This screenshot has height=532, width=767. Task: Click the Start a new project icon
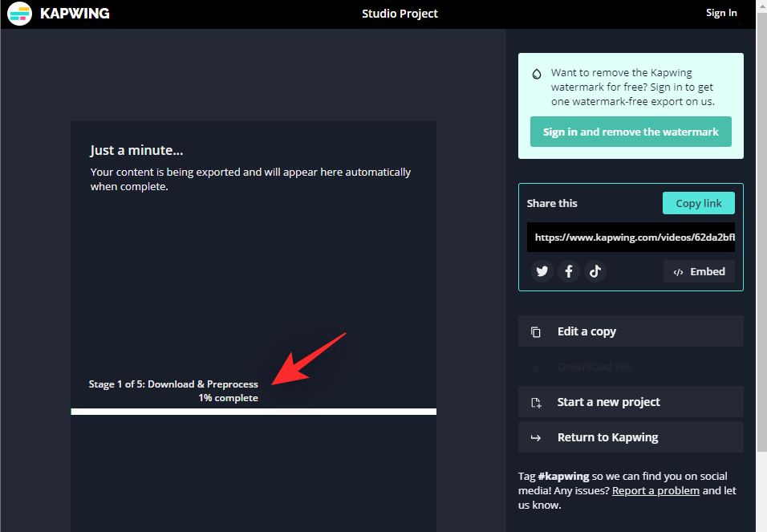coord(536,402)
